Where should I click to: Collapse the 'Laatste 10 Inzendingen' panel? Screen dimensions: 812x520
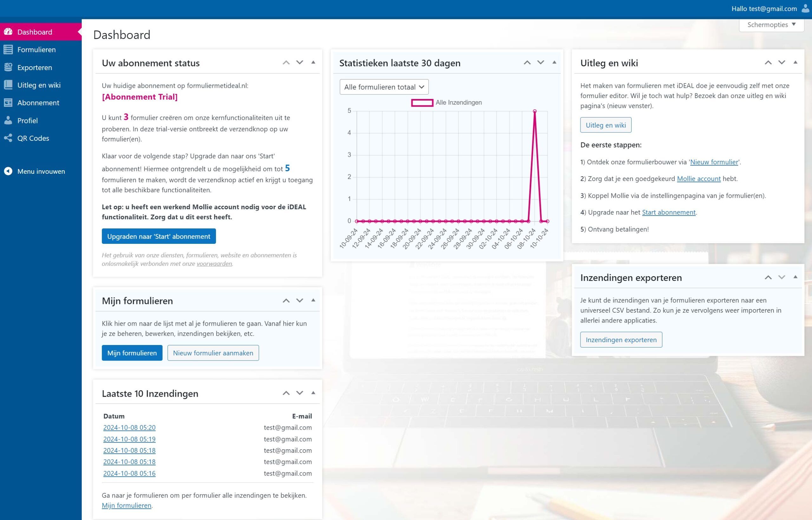point(313,393)
